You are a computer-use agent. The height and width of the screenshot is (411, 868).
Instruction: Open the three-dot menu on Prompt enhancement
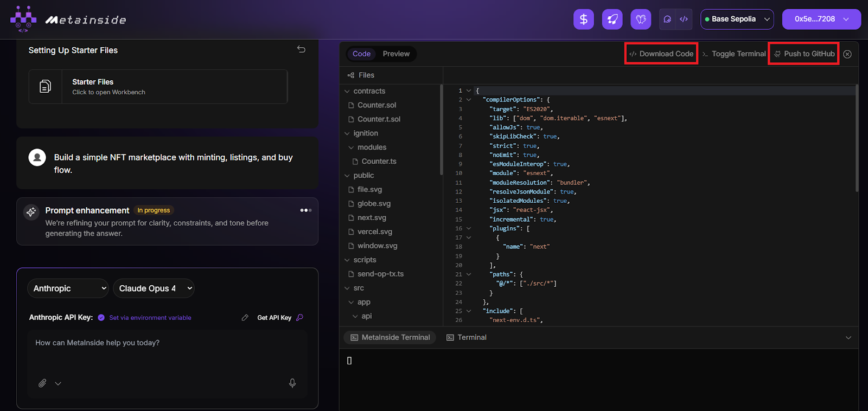point(306,210)
